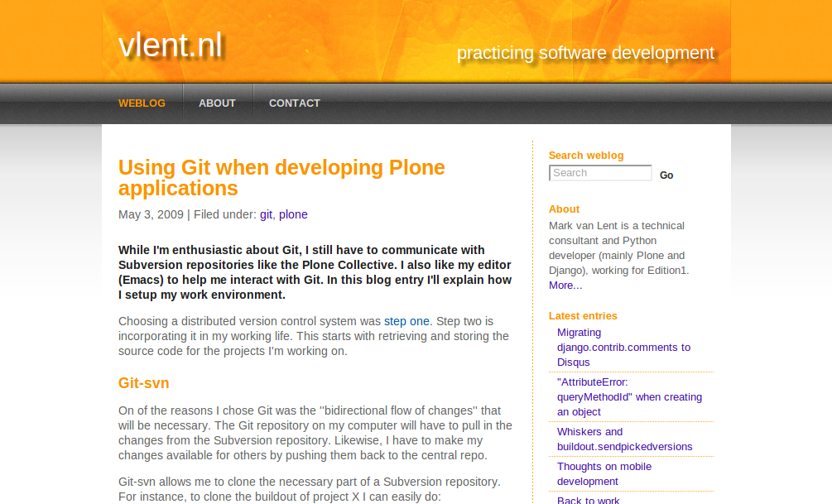
Task: Open the ABOUT navigation tab
Action: coord(217,103)
